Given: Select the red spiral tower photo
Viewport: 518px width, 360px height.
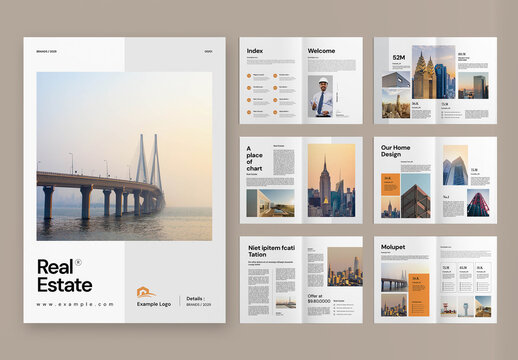Looking at the screenshot, I should [x=478, y=203].
